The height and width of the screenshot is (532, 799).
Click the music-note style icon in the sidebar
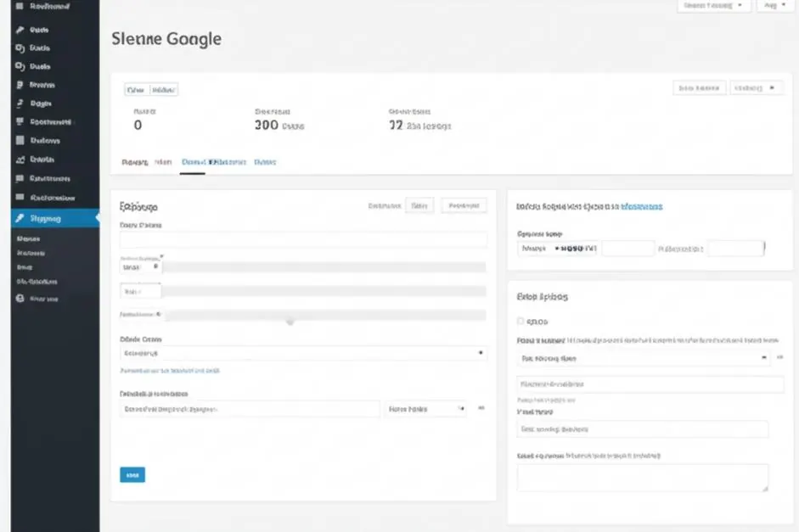(x=20, y=104)
